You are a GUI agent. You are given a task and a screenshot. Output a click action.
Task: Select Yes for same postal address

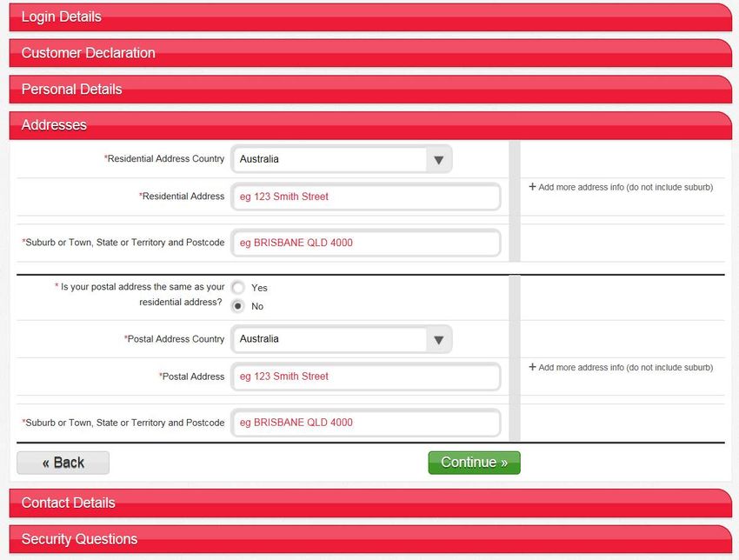pyautogui.click(x=238, y=287)
